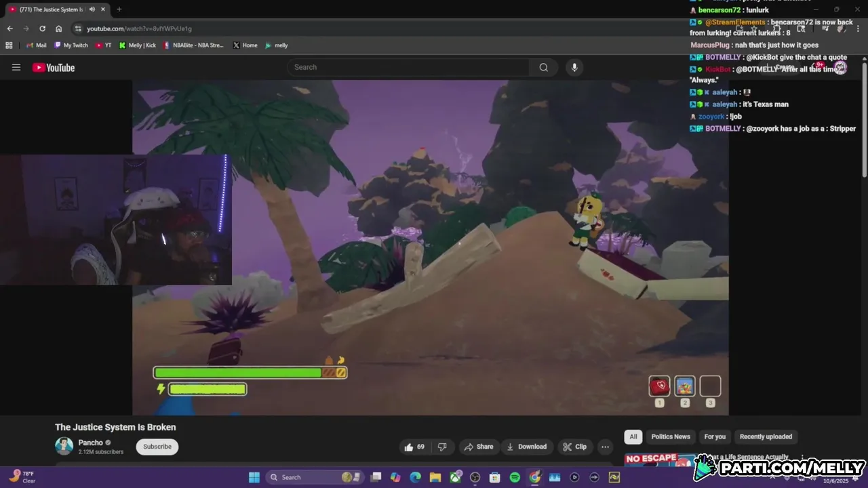Open the Windows Start menu
The image size is (868, 488).
point(254,477)
